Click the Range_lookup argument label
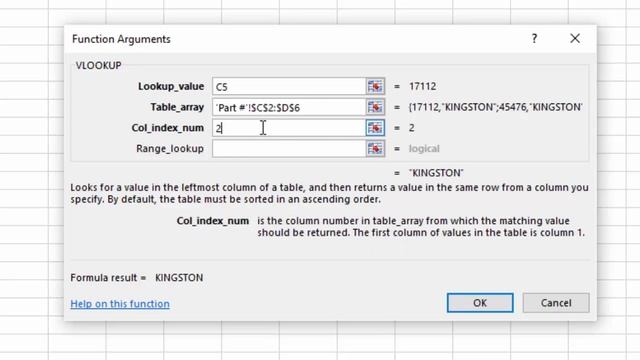The height and width of the screenshot is (360, 640). pyautogui.click(x=170, y=149)
